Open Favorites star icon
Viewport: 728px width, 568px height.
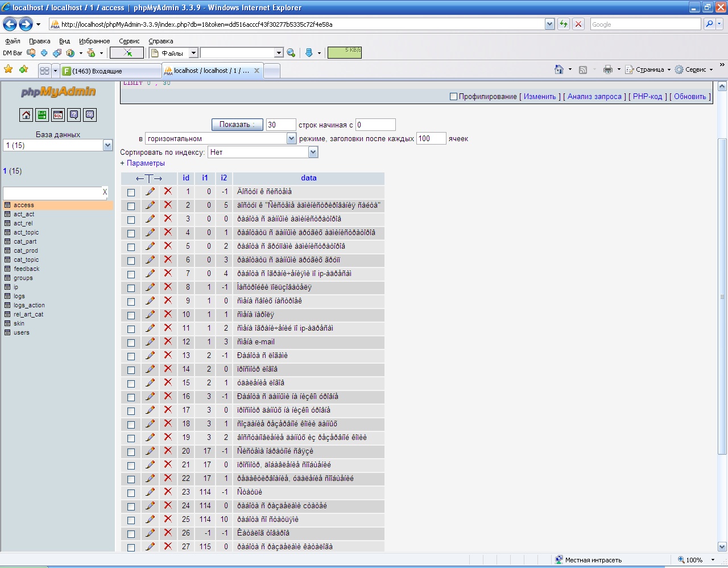(x=9, y=69)
